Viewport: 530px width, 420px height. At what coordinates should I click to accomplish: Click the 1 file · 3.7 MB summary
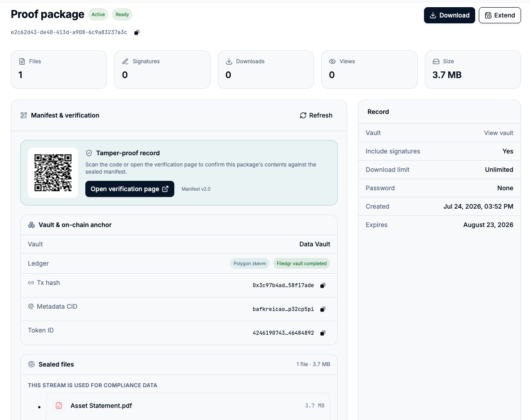[x=313, y=364]
